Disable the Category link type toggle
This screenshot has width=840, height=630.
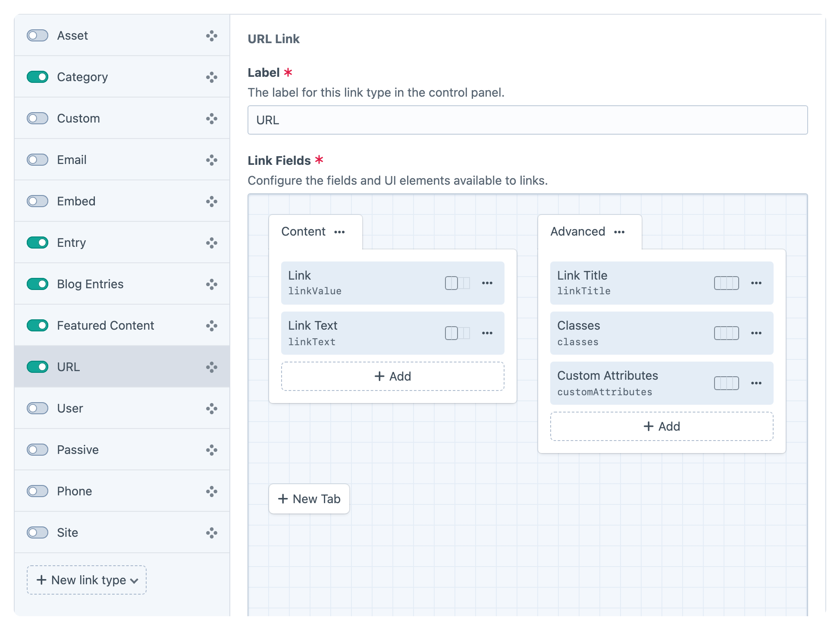[38, 77]
